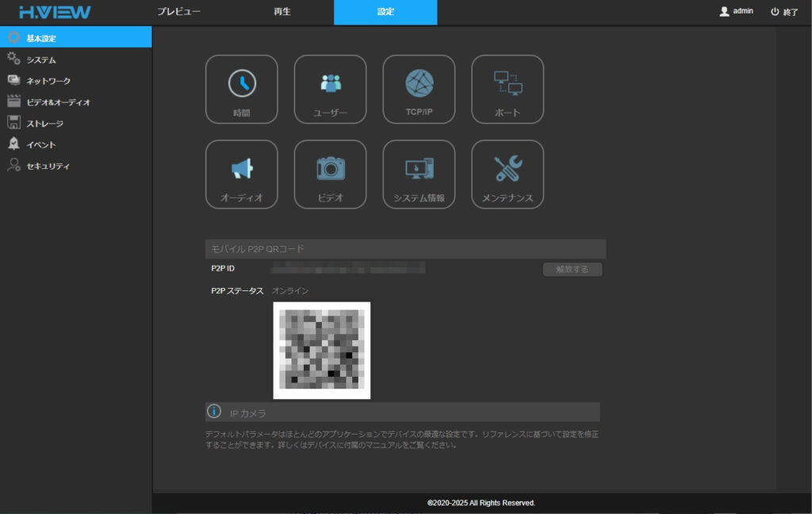The height and width of the screenshot is (514, 812).
Task: Click the bell icon beside イベント
Action: pyautogui.click(x=14, y=144)
